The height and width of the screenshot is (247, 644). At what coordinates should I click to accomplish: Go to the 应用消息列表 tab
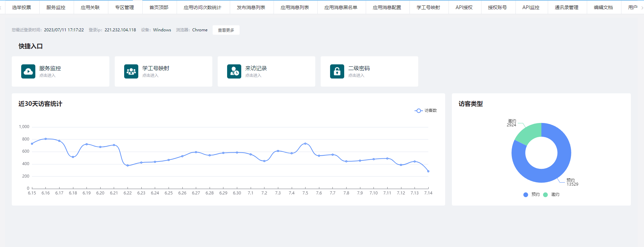(x=295, y=7)
